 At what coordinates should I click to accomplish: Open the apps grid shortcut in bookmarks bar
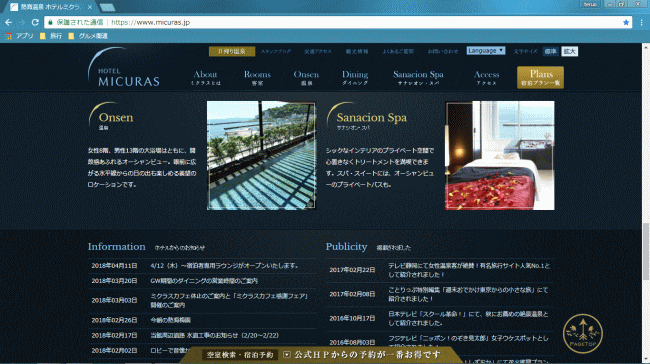8,36
